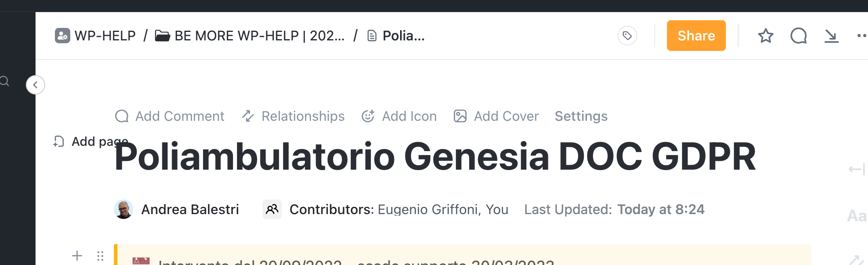Open comments via the speech bubble icon

point(798,36)
